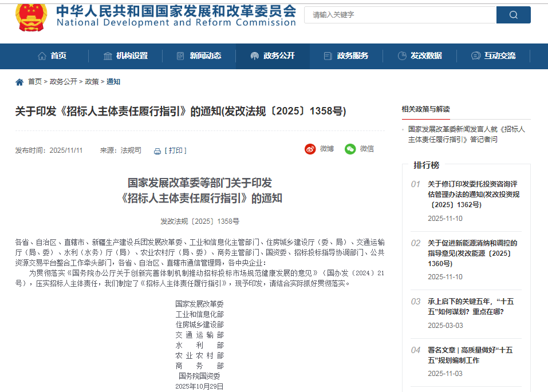Click the building icon on 机构设置
Image resolution: width=548 pixels, height=392 pixels.
(107, 56)
